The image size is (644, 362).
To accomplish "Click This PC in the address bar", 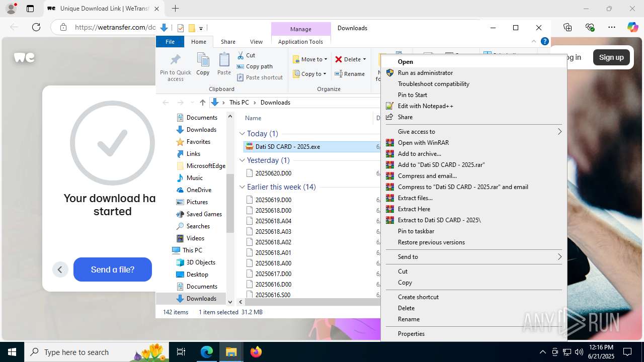I will [239, 103].
